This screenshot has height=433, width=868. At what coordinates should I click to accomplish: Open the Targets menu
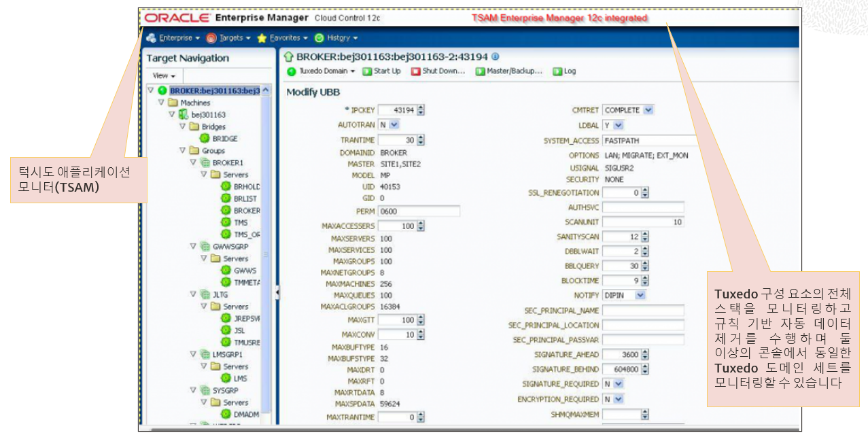(x=228, y=38)
